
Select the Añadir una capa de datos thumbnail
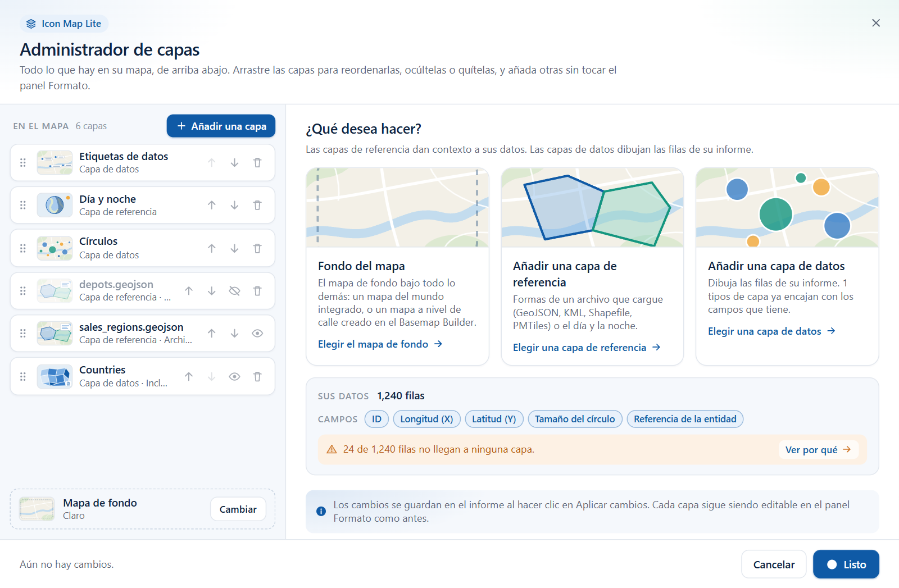tap(787, 207)
